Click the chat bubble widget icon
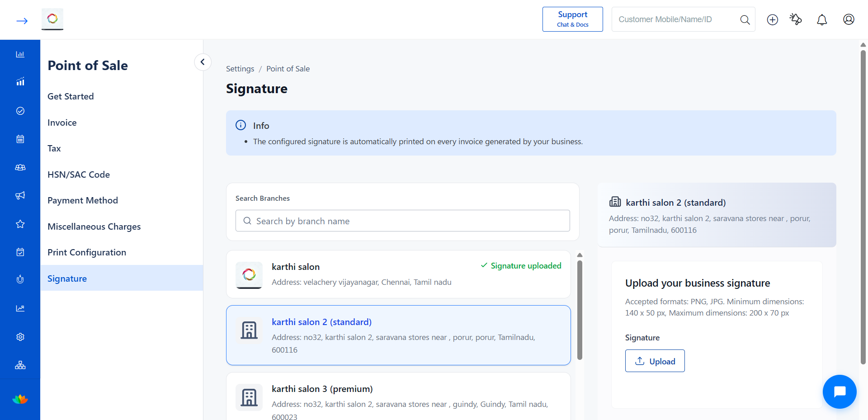Image resolution: width=868 pixels, height=420 pixels. tap(840, 392)
